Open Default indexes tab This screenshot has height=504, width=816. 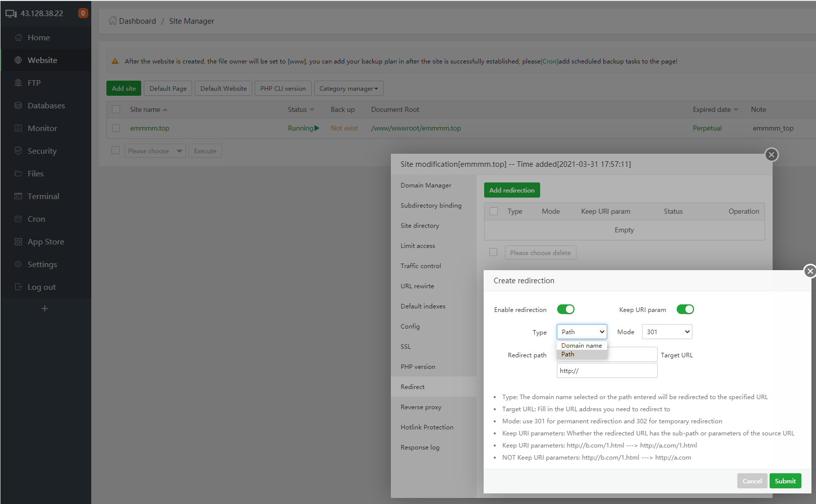(434, 306)
